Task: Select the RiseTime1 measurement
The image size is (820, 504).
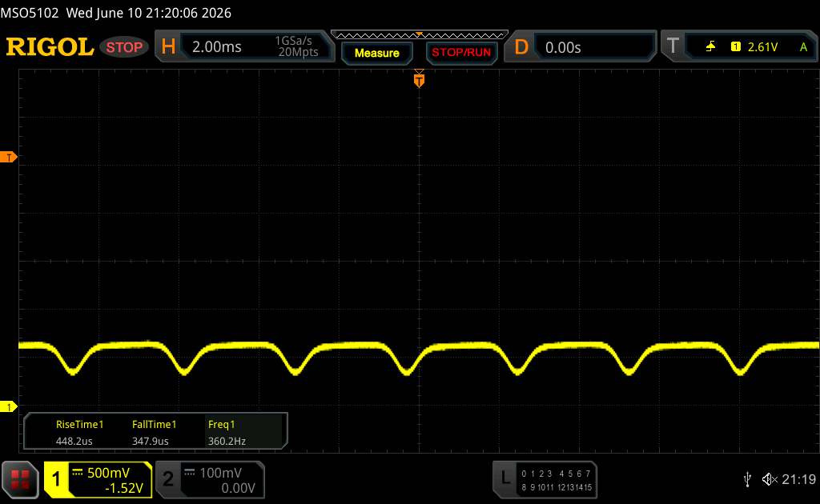Action: [x=79, y=425]
